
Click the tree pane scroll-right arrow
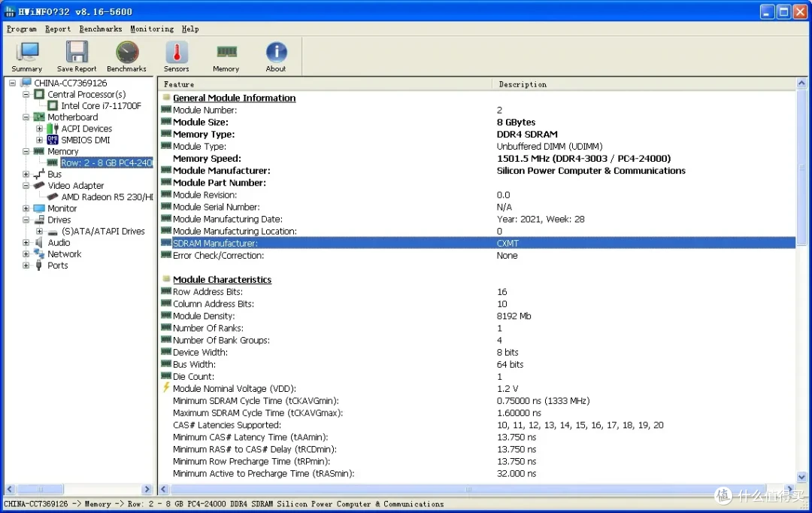147,489
